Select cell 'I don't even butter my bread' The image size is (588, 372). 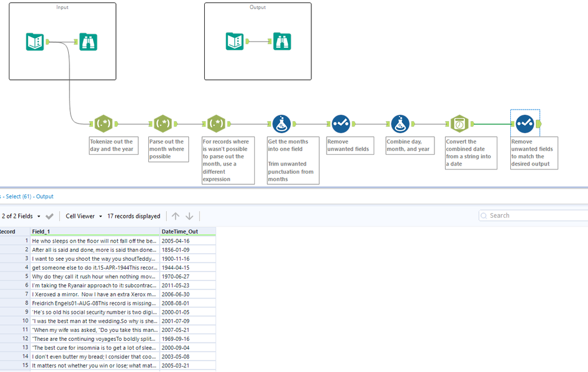(x=95, y=357)
